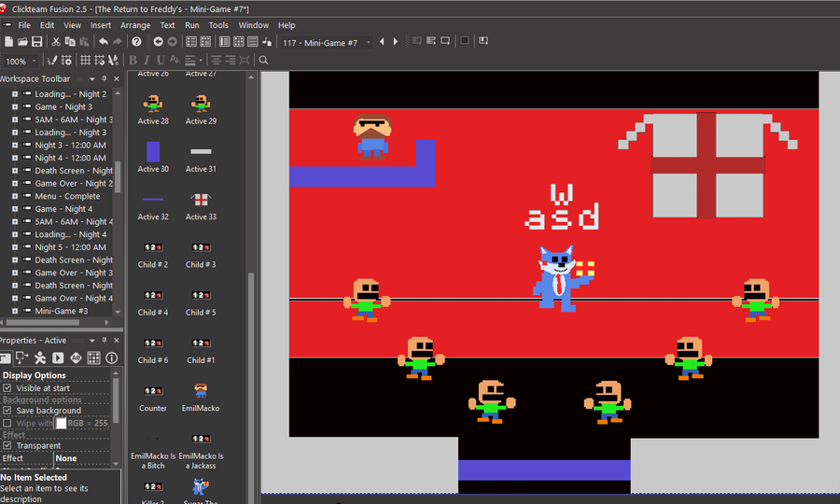Image resolution: width=840 pixels, height=504 pixels.
Task: Open the 100% zoom dropdown
Action: point(35,61)
